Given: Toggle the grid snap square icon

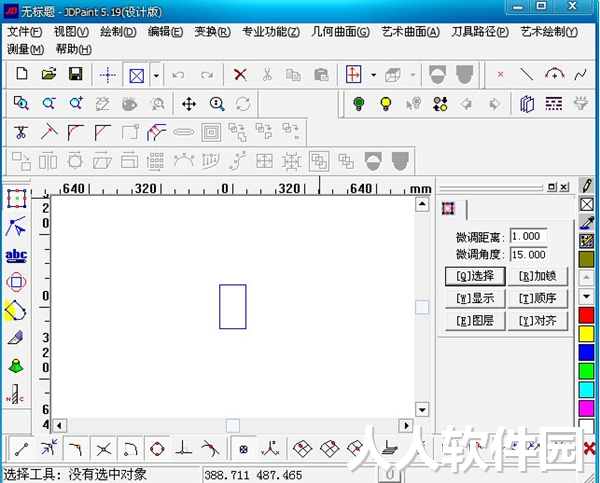Looking at the screenshot, I should pos(243,449).
